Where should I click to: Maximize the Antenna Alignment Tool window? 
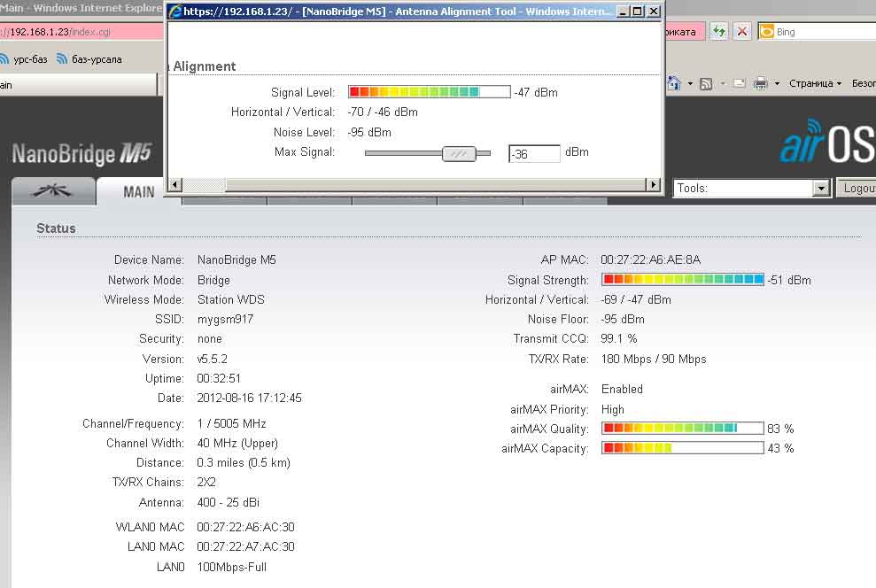[x=637, y=12]
